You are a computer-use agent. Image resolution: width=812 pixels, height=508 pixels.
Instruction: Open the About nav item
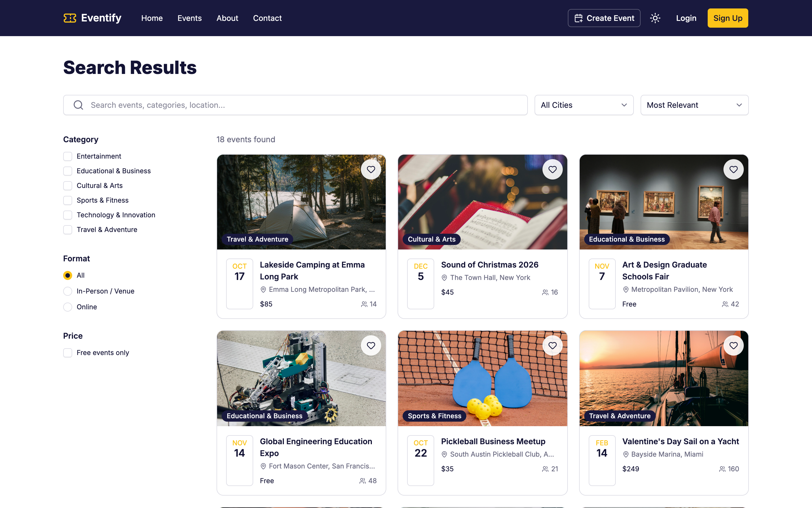(227, 18)
